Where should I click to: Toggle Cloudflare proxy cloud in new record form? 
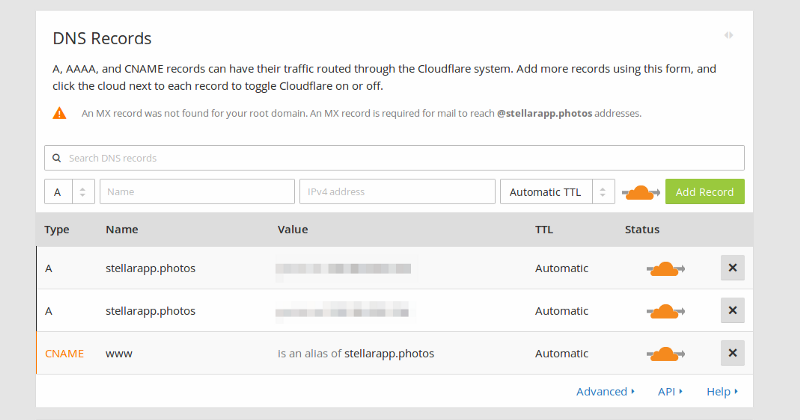(641, 192)
